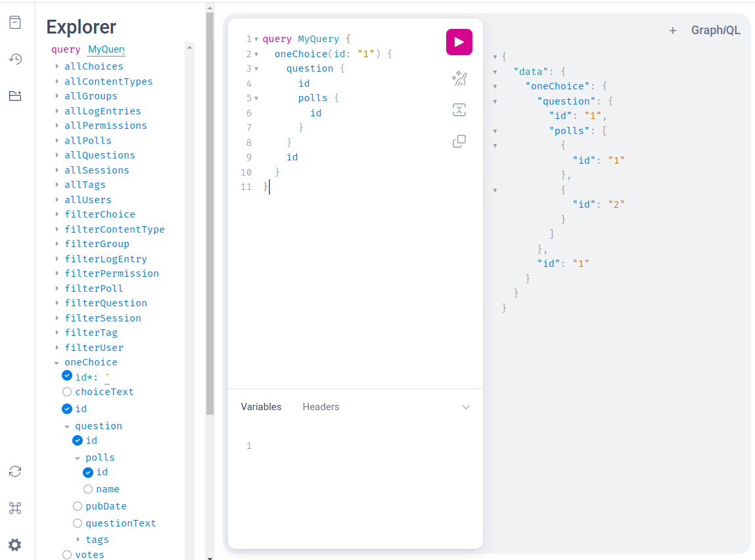Click the filterGroup field
755x560 pixels.
97,244
